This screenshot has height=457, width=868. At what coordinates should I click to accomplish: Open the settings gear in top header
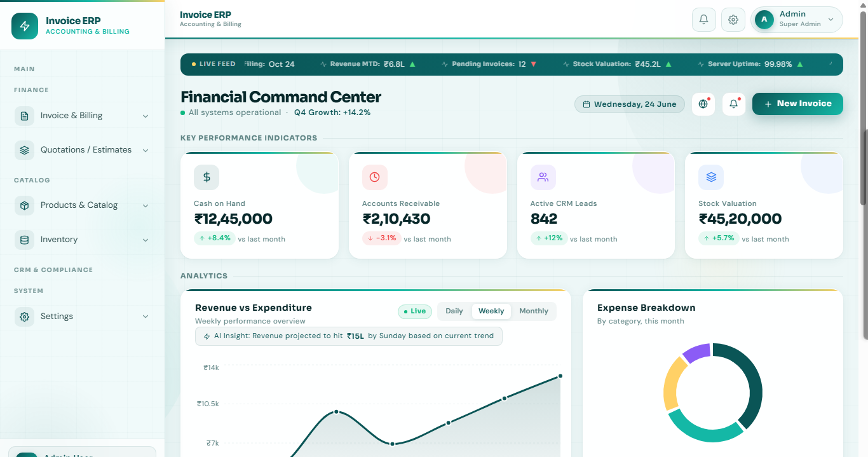coord(733,20)
